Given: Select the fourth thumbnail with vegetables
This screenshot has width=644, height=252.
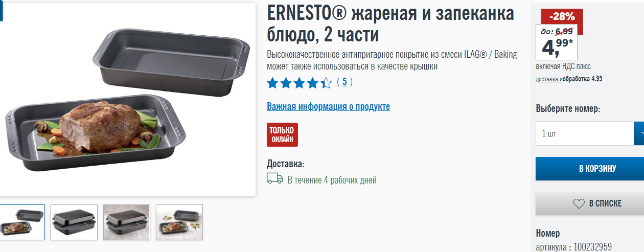Looking at the screenshot, I should [179, 222].
